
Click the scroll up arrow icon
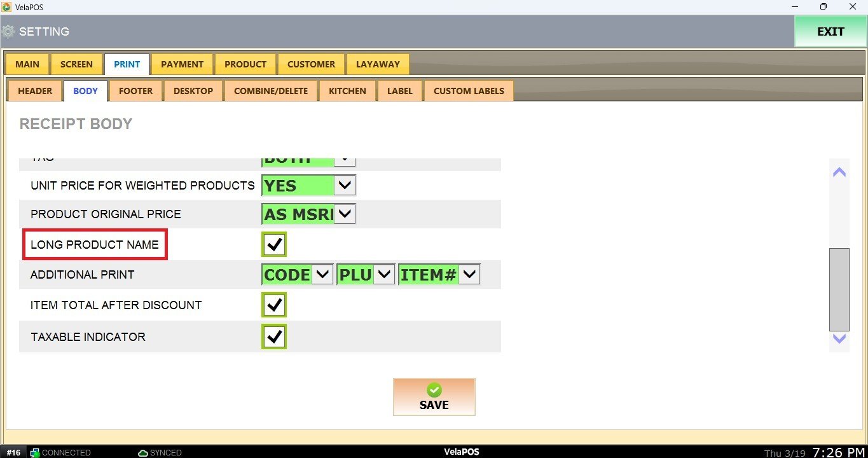839,172
